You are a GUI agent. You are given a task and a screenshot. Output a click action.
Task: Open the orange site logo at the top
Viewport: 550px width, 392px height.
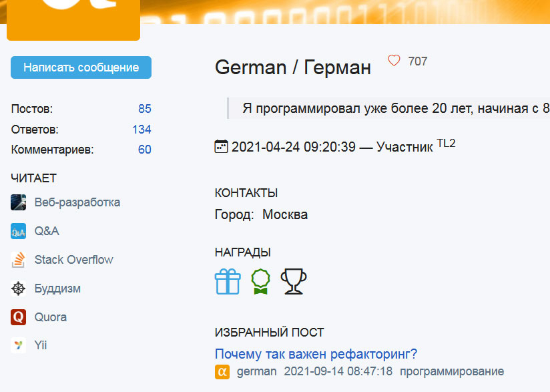(73, 17)
